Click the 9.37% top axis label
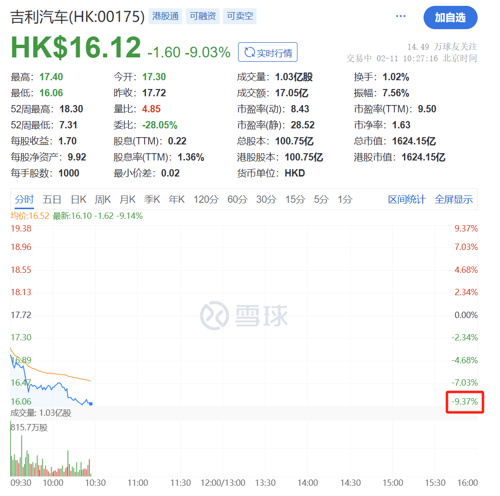The width and height of the screenshot is (500, 496). click(x=466, y=228)
